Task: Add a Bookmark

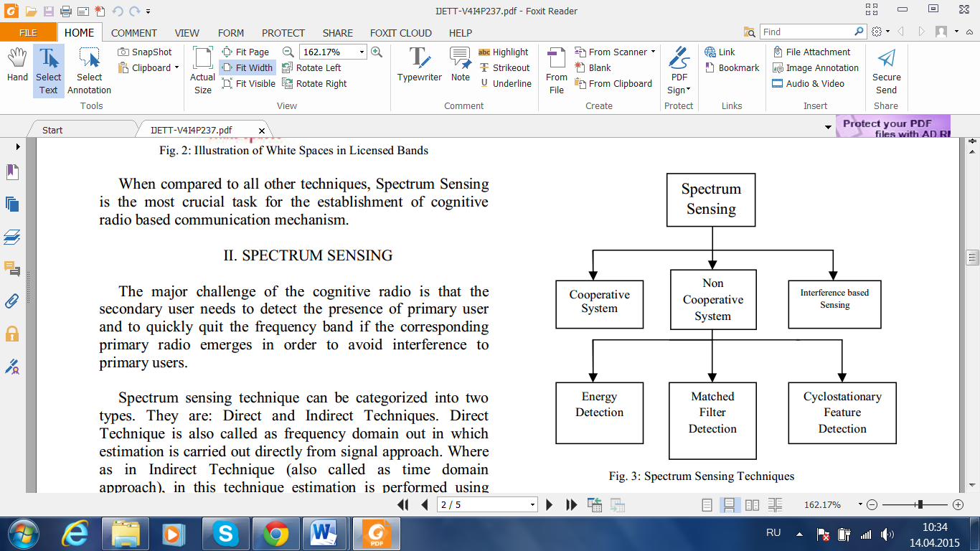Action: (732, 67)
